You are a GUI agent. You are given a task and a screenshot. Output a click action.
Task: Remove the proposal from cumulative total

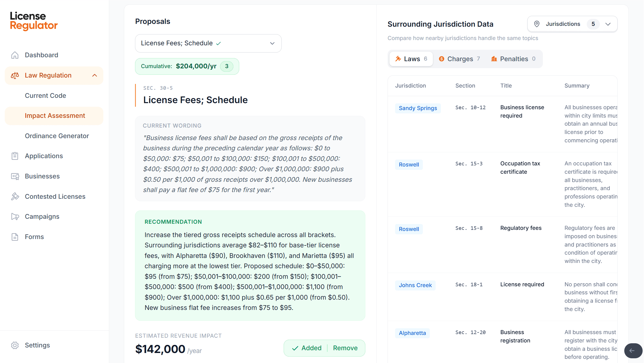[345, 348]
